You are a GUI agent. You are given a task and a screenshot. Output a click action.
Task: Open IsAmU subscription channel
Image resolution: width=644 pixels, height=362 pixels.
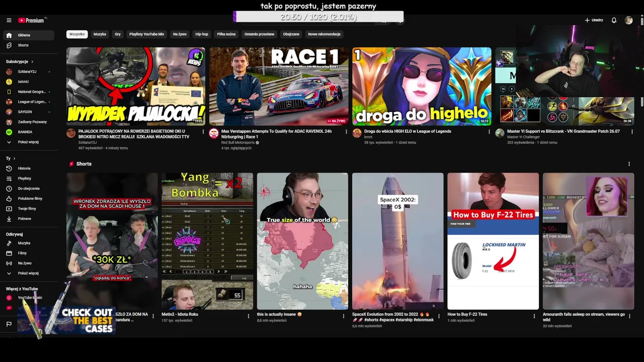coord(28,81)
